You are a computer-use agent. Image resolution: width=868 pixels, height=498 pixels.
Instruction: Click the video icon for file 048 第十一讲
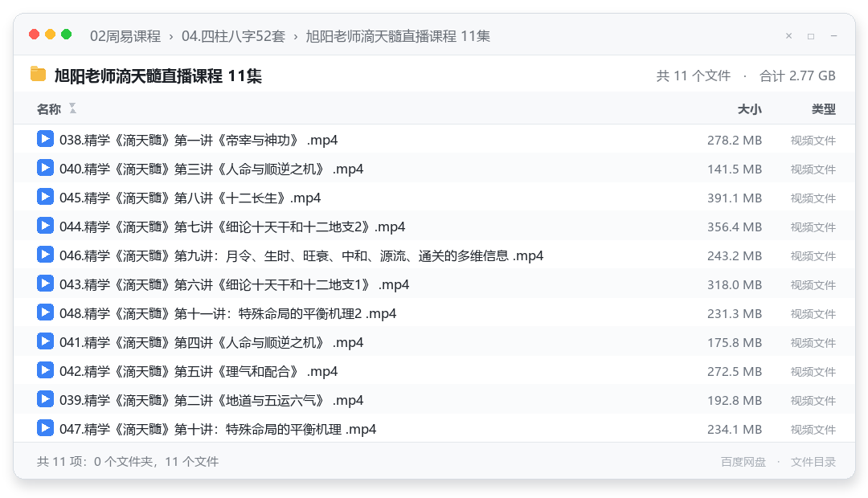(x=45, y=312)
